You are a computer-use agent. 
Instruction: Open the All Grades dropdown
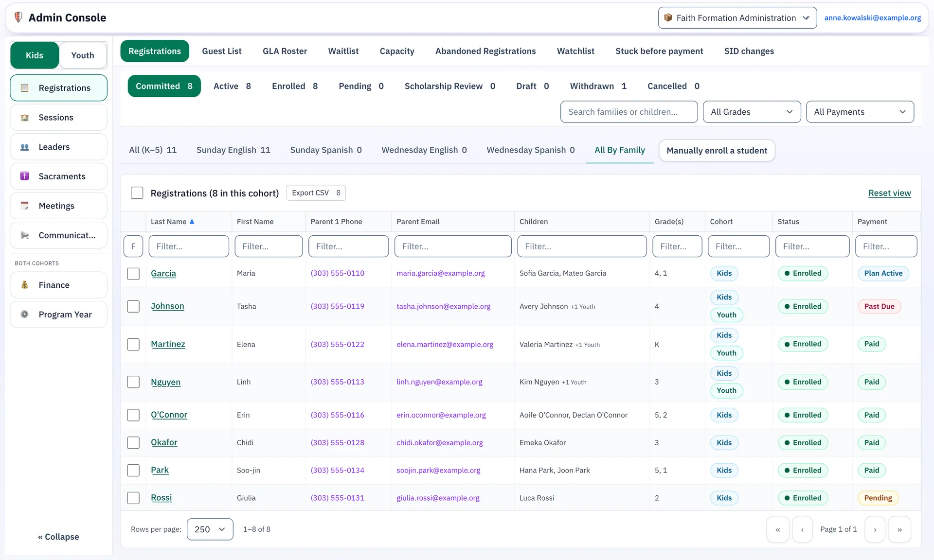tap(752, 112)
